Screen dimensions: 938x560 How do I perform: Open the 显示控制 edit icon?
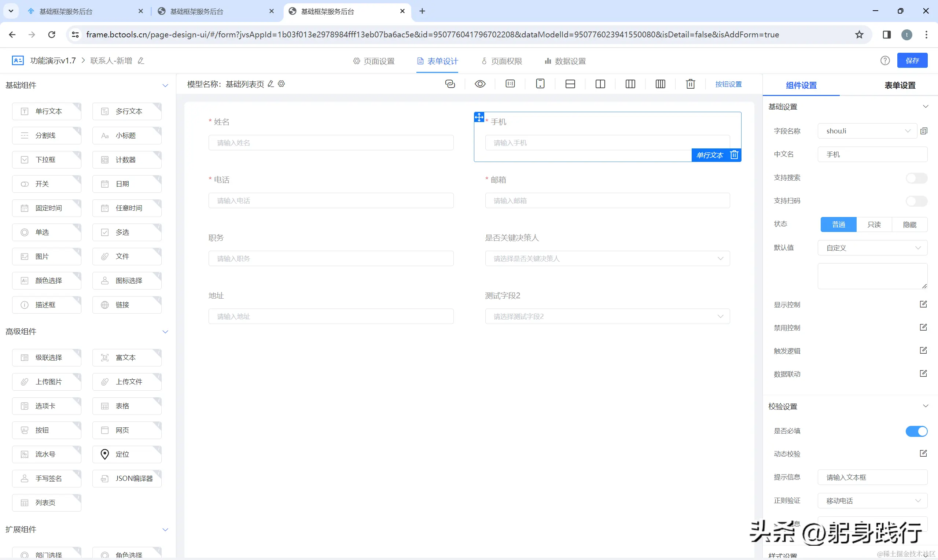(923, 304)
